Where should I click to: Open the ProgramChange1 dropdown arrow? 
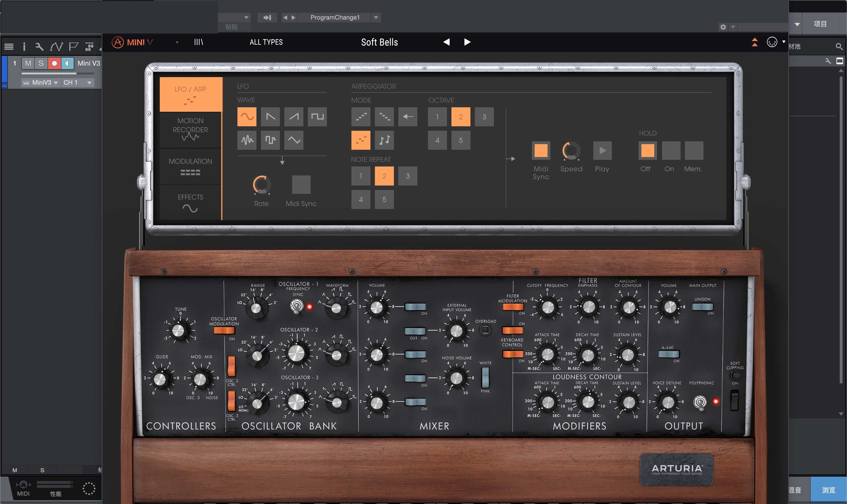point(376,17)
